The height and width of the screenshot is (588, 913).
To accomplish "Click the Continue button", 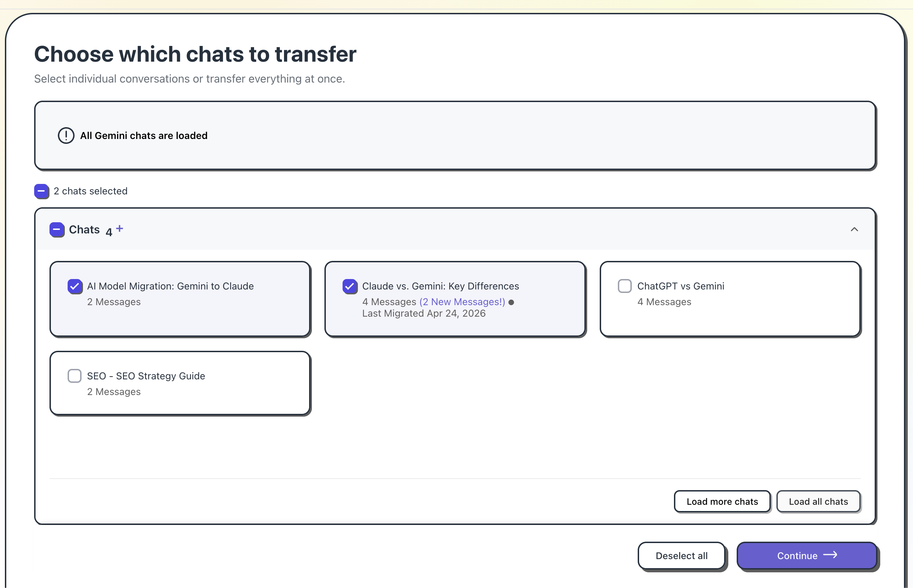I will [x=807, y=556].
